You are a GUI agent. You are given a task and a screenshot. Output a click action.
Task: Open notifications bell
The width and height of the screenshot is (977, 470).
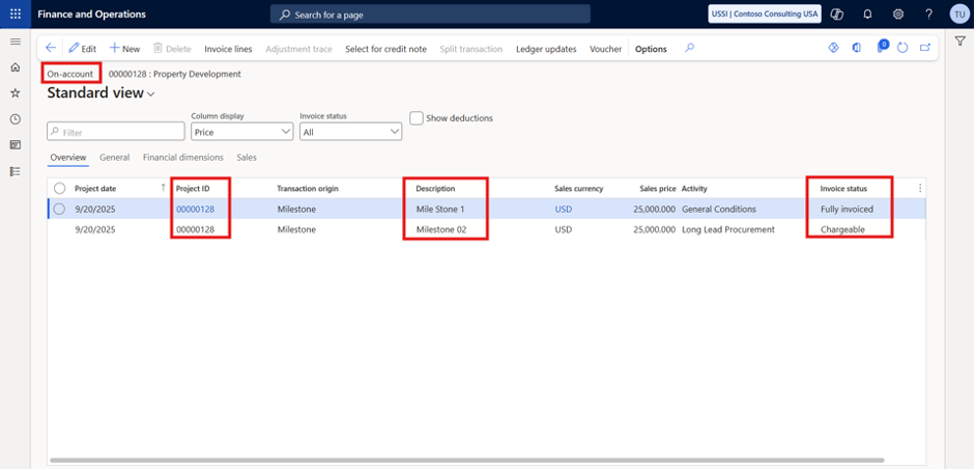tap(867, 14)
